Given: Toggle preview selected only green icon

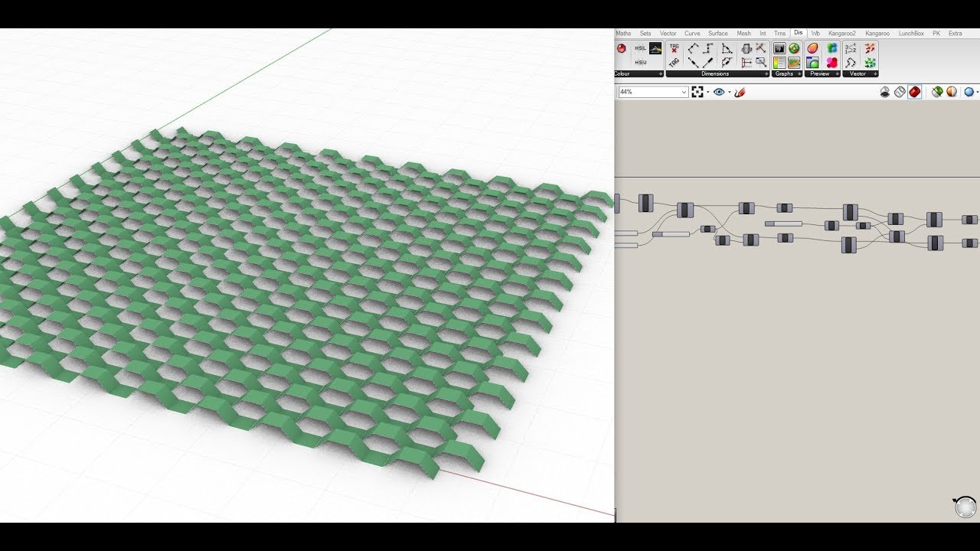Looking at the screenshot, I should (x=936, y=92).
